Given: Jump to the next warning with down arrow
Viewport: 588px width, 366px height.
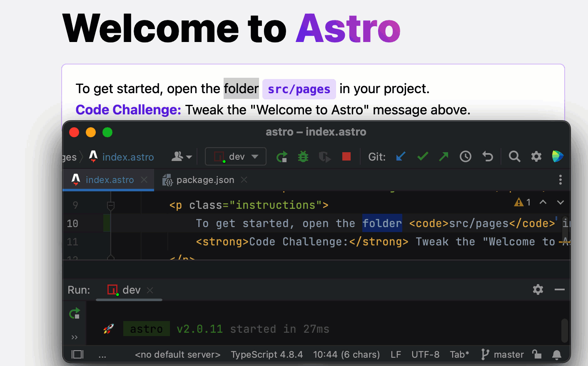Looking at the screenshot, I should (560, 203).
